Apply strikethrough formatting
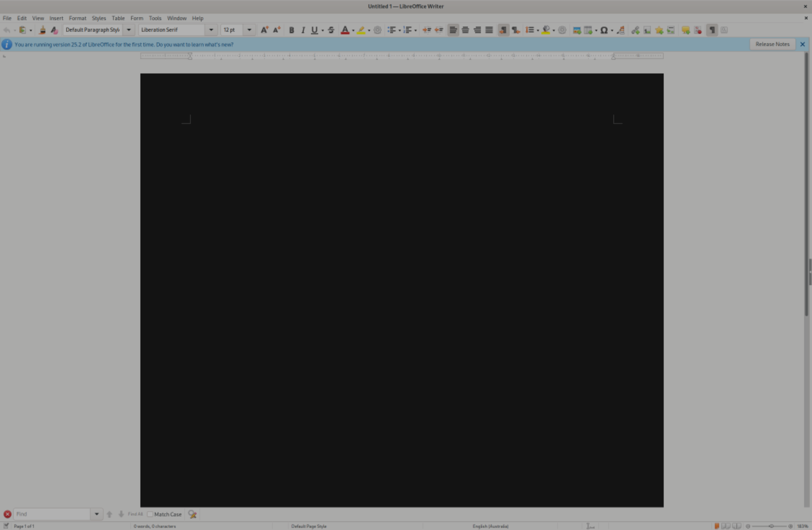 tap(331, 30)
